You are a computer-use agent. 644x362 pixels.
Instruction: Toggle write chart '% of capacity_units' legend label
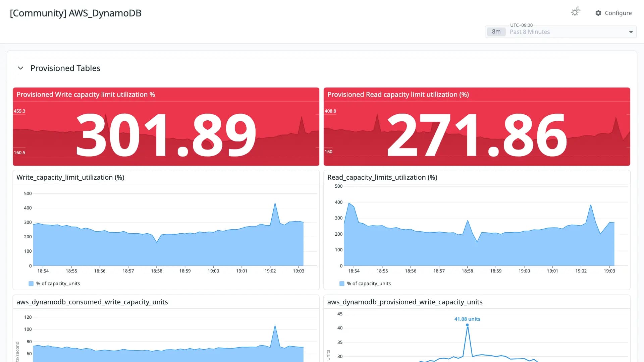[58, 284]
